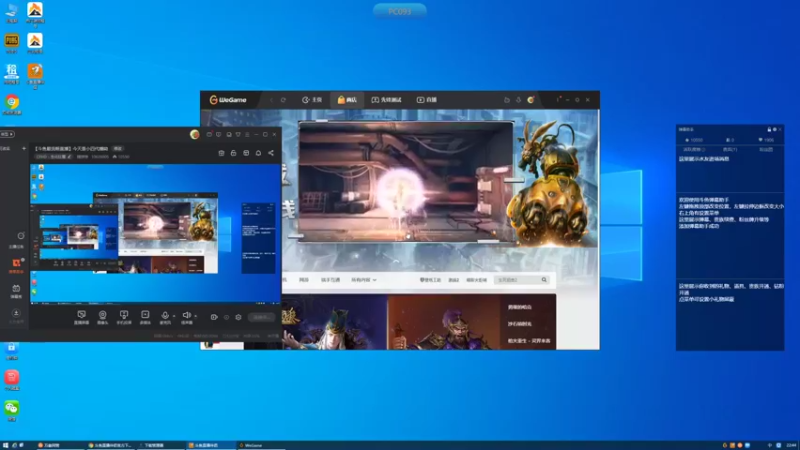
Task: Select the third title in the WeGame banner list
Action: pos(529,341)
